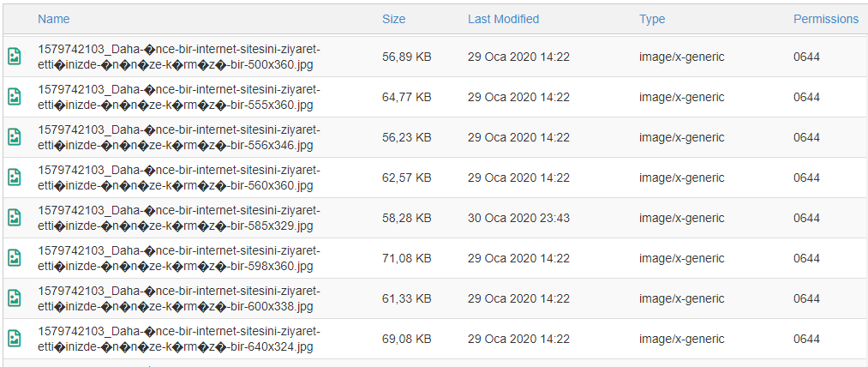Click the 30 Oca 2020 23:43 modified date
868x367 pixels.
click(518, 218)
